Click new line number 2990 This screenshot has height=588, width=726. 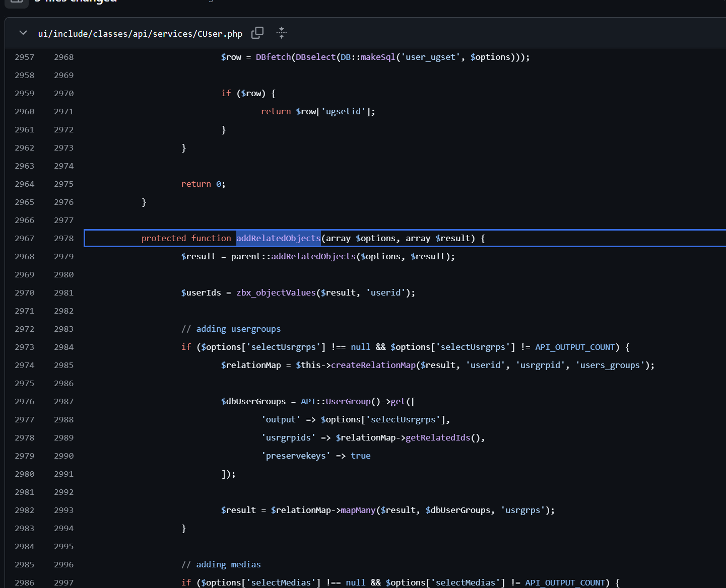point(64,456)
